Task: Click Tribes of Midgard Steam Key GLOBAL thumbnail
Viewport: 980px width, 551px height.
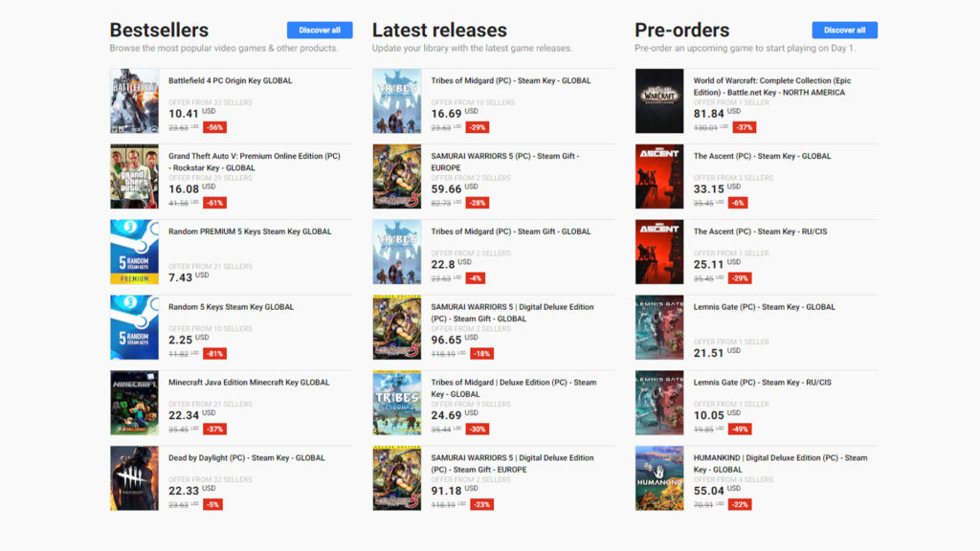Action: 397,101
